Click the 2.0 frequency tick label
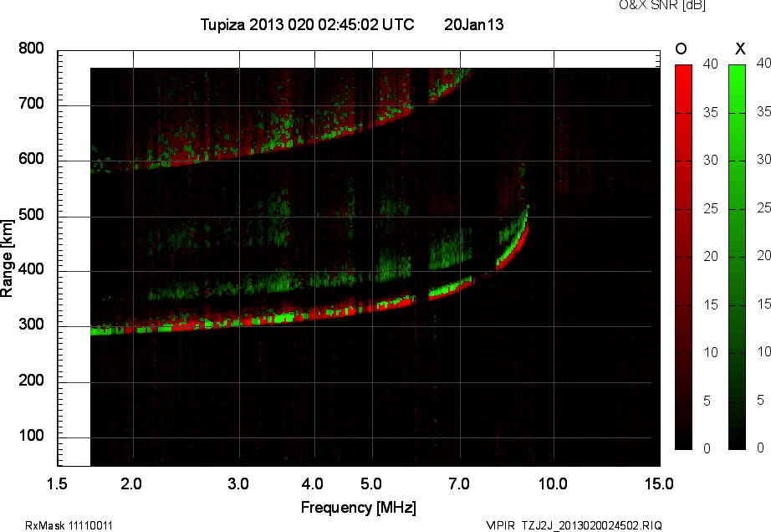The width and height of the screenshot is (771, 532). 131,483
